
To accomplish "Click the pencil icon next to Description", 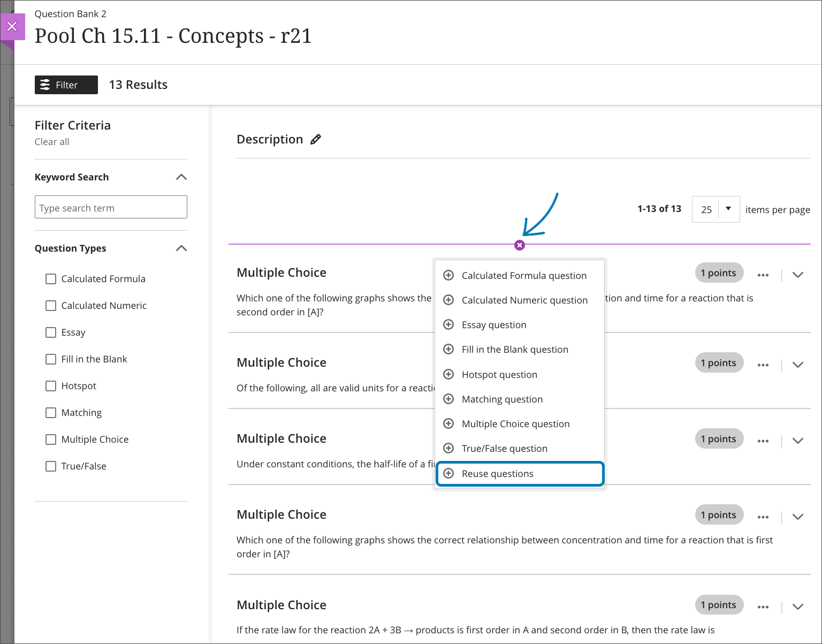I will tap(316, 139).
